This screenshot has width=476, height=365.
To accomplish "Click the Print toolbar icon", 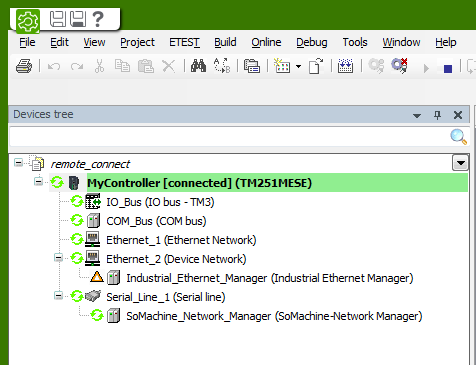I will coord(24,66).
